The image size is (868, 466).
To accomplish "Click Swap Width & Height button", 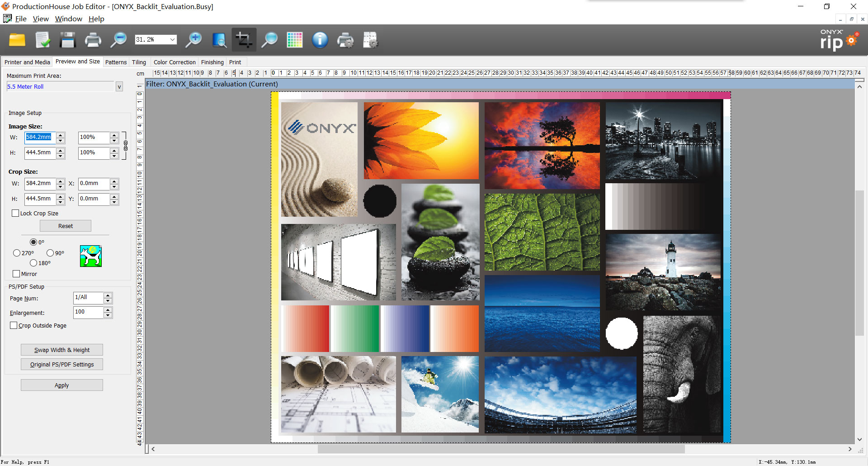I will (62, 350).
